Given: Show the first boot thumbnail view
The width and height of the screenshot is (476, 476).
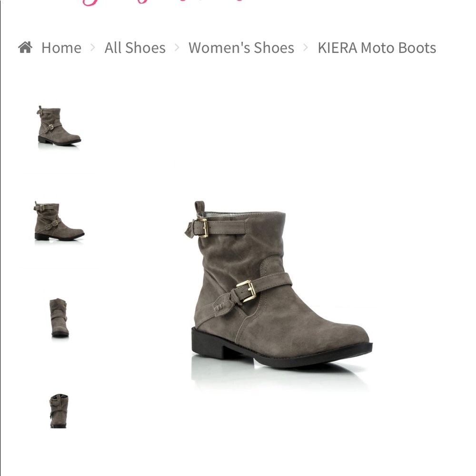Looking at the screenshot, I should tap(59, 126).
